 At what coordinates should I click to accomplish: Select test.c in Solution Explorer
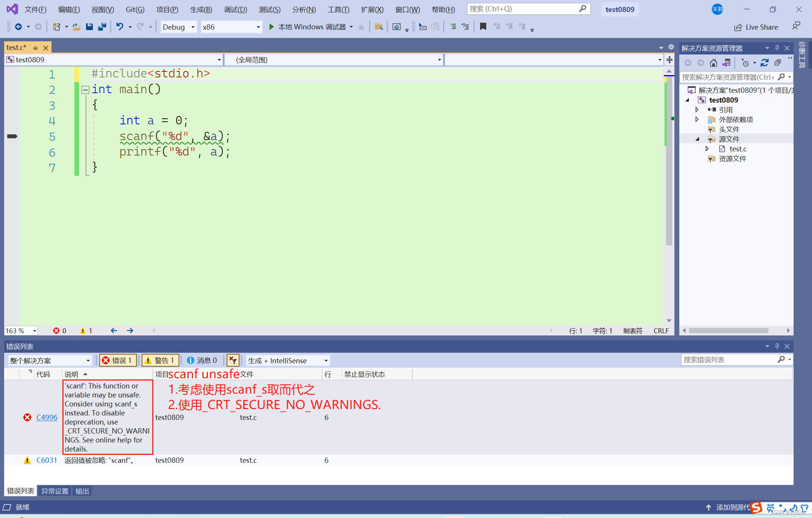click(x=738, y=149)
